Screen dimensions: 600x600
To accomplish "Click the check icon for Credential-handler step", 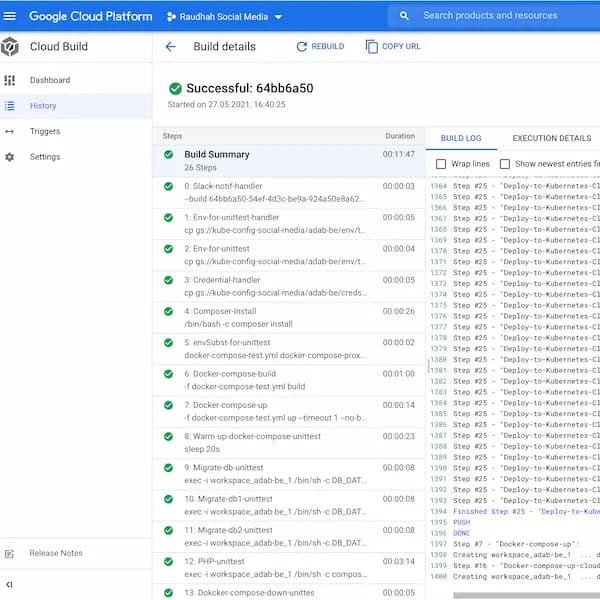I will [x=168, y=280].
